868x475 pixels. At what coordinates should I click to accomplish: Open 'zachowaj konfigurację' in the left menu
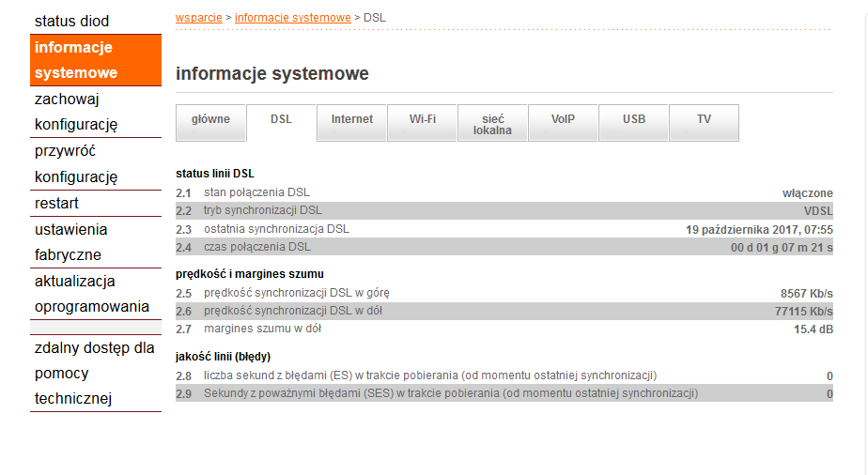(76, 112)
